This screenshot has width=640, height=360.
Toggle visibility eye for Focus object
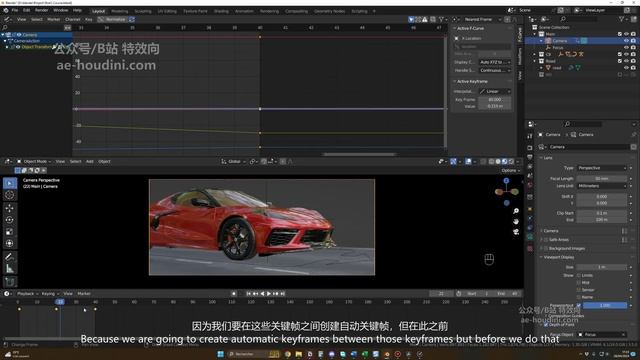tap(626, 48)
